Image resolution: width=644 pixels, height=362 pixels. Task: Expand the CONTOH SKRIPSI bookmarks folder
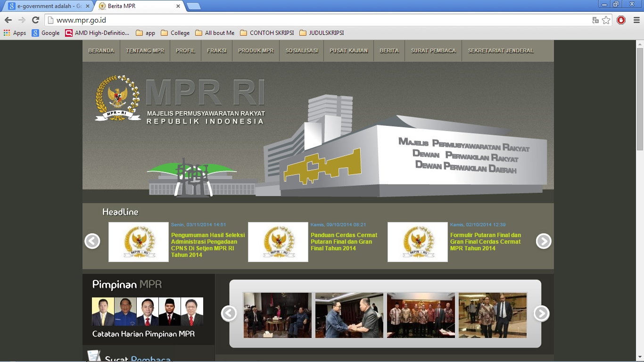click(267, 33)
